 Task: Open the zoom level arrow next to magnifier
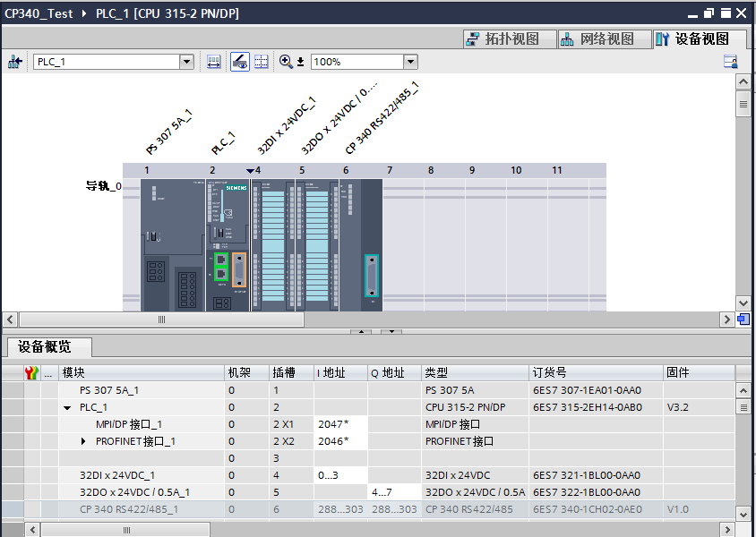pyautogui.click(x=300, y=62)
